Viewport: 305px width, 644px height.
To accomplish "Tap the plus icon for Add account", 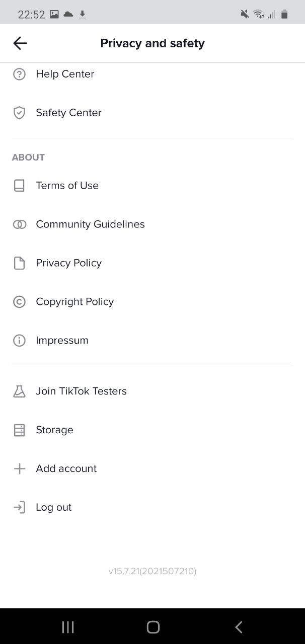I will pyautogui.click(x=19, y=469).
